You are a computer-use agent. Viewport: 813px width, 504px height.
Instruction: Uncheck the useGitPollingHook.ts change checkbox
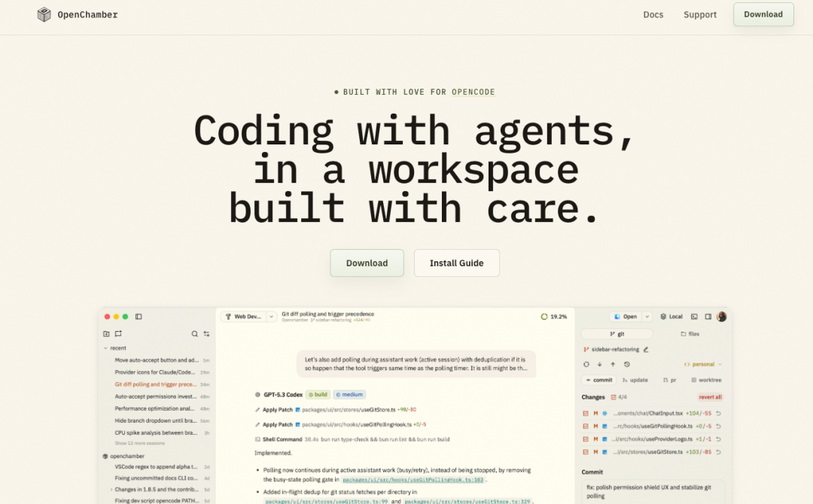pos(586,427)
